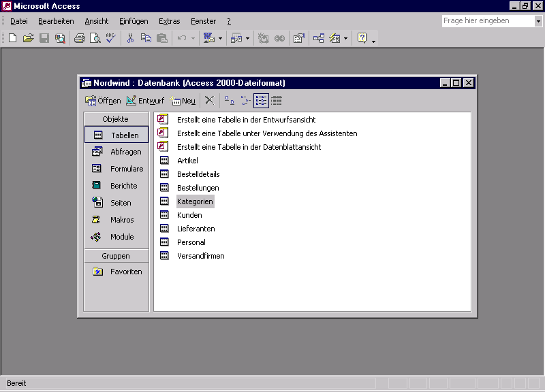
Task: Click the Öffnen button
Action: [x=103, y=101]
